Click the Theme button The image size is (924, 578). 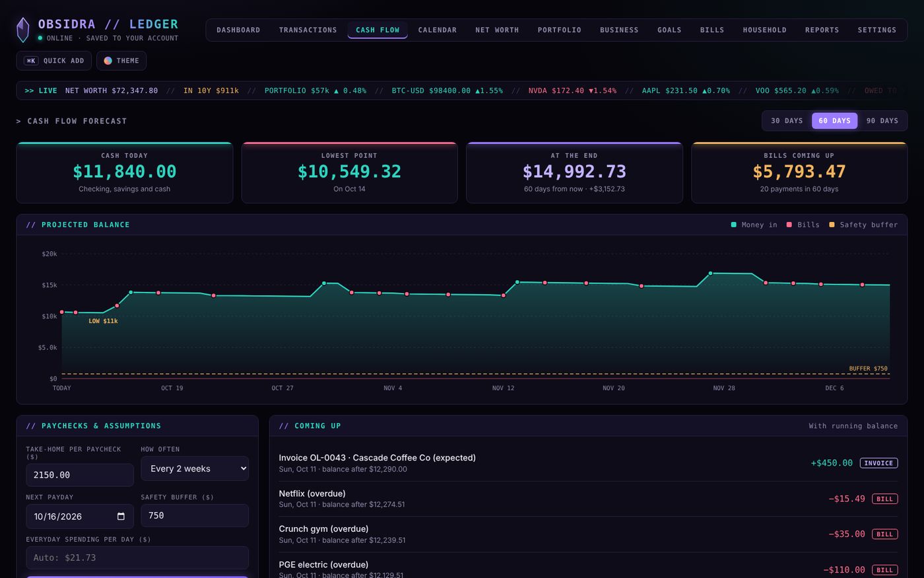click(121, 61)
